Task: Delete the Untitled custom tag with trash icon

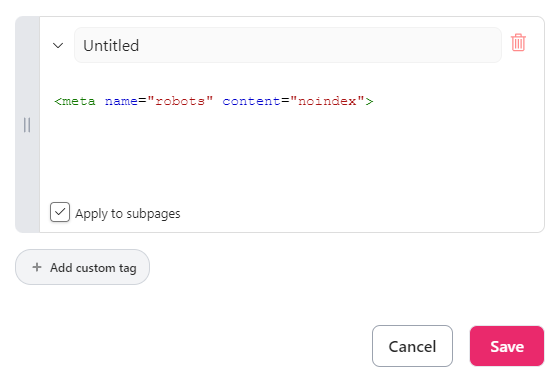Action: (518, 43)
